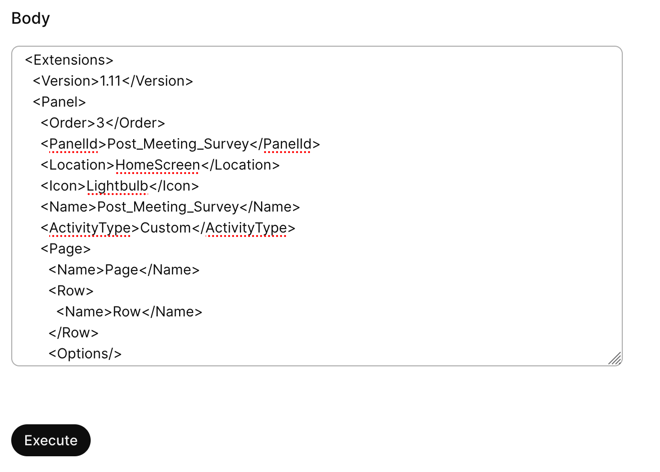Click the Execute button
This screenshot has width=660, height=472.
pos(51,440)
